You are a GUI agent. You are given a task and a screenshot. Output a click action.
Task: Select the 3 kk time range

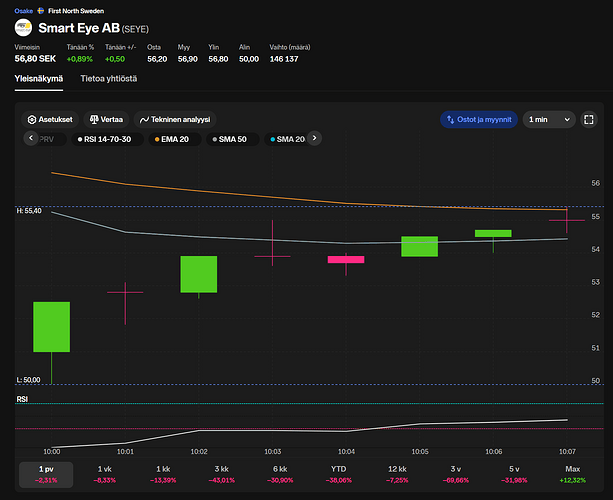click(222, 475)
